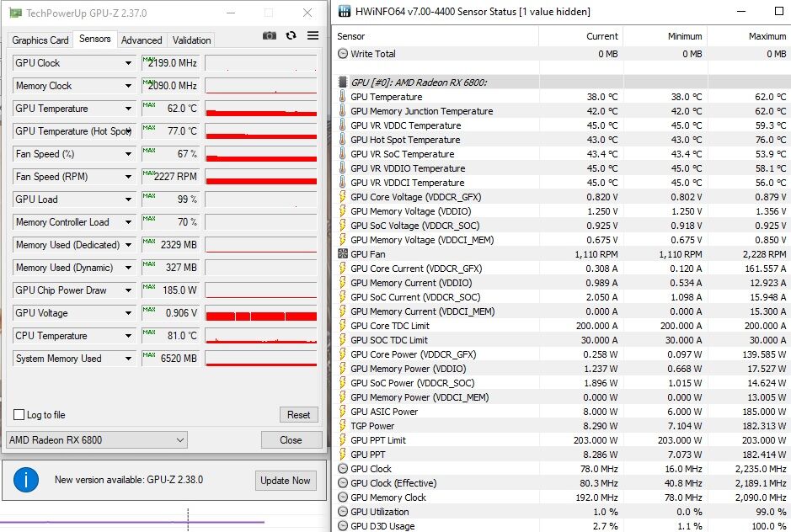This screenshot has width=791, height=532.
Task: Click lightning icon beside GPU Core Current (VDDCR_GFX)
Action: pyautogui.click(x=343, y=269)
